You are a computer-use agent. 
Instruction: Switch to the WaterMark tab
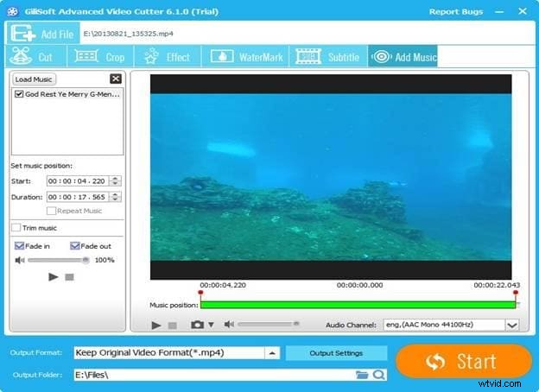tap(245, 56)
